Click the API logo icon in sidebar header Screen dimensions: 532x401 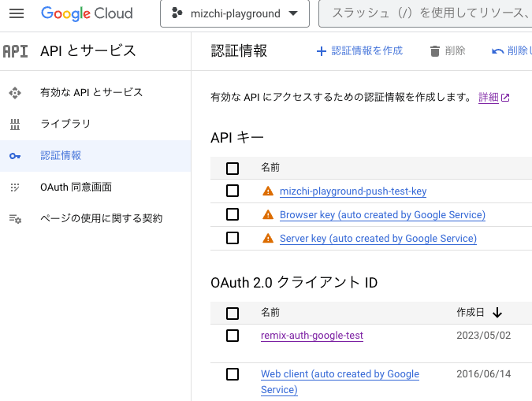(x=15, y=51)
